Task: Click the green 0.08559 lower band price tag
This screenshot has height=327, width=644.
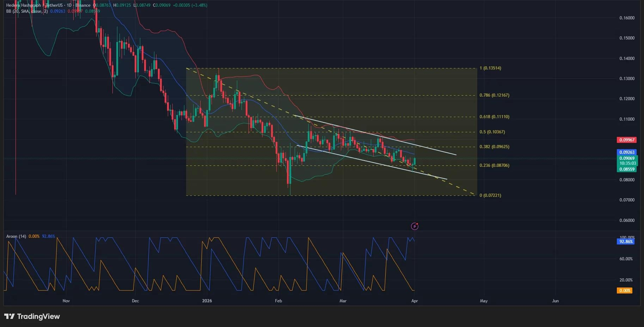Action: [x=627, y=169]
